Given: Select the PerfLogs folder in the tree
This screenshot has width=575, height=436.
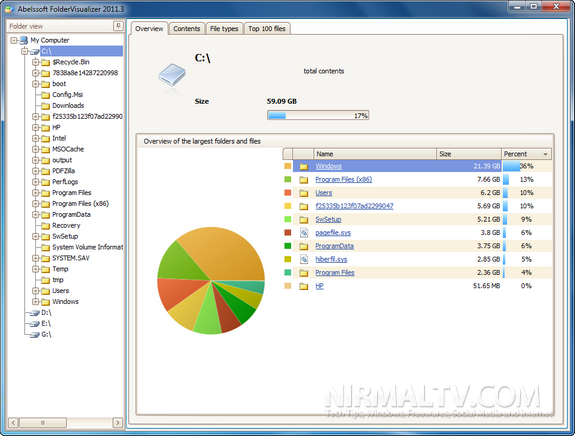Looking at the screenshot, I should [65, 182].
